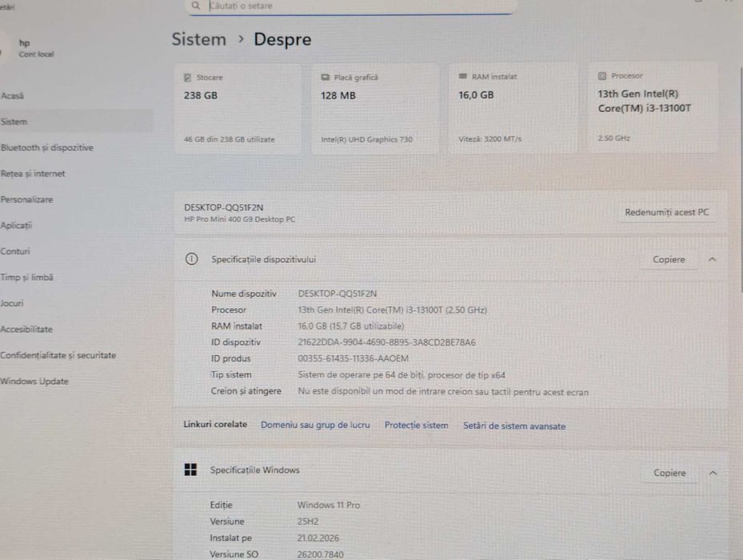The image size is (743, 560).
Task: Open the Acasă settings page
Action: tap(12, 96)
